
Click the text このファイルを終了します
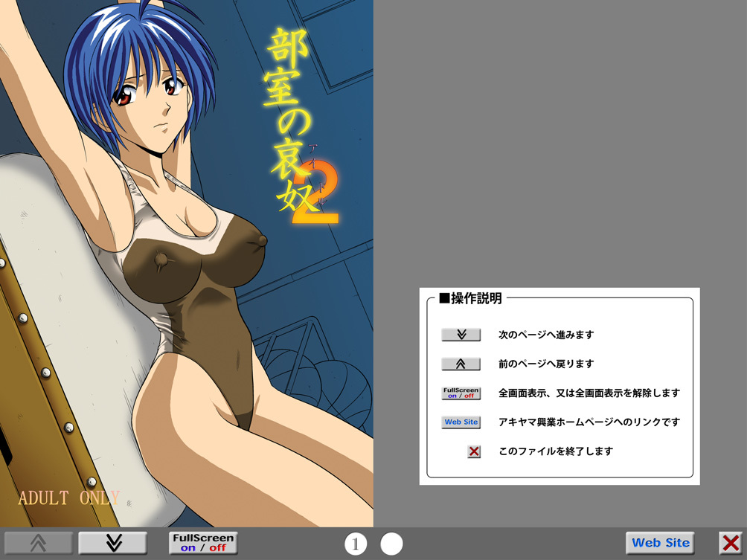tap(555, 451)
